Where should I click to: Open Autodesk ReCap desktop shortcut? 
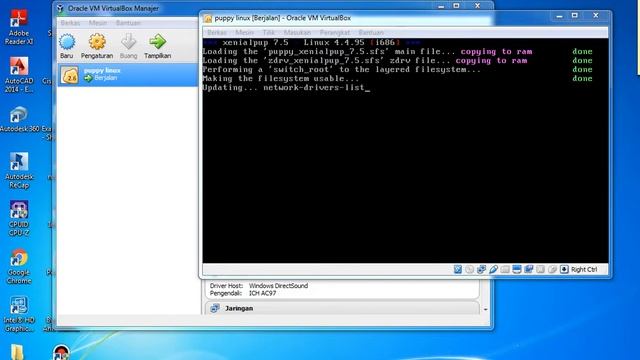point(19,171)
